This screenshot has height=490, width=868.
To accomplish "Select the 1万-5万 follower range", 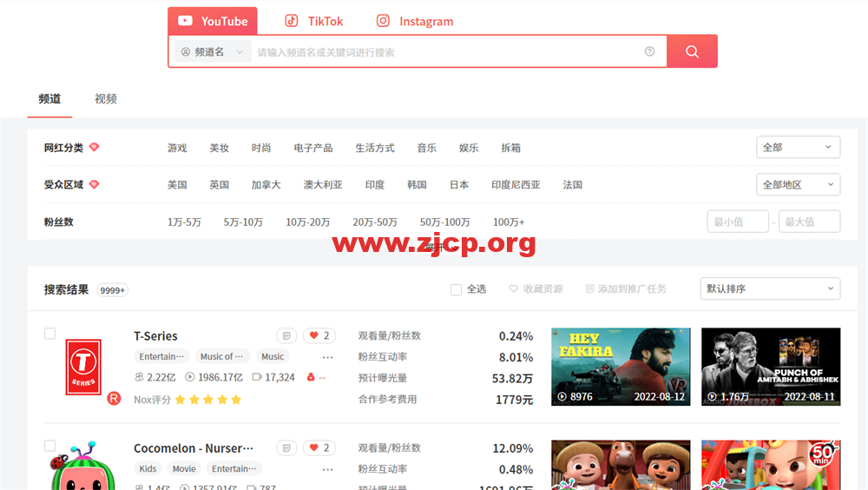I will click(184, 222).
